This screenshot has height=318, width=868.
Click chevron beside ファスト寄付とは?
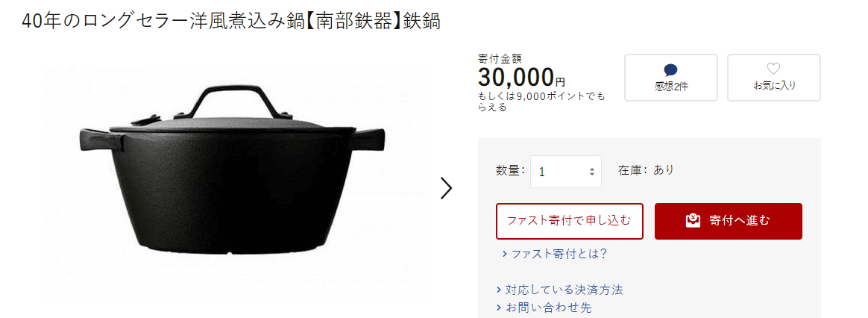click(x=505, y=254)
